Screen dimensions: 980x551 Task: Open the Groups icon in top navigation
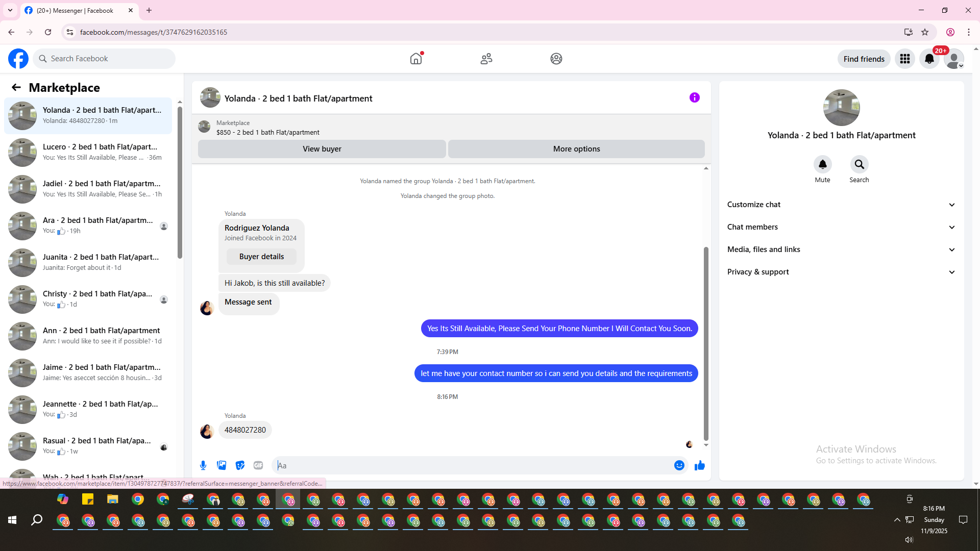point(556,59)
